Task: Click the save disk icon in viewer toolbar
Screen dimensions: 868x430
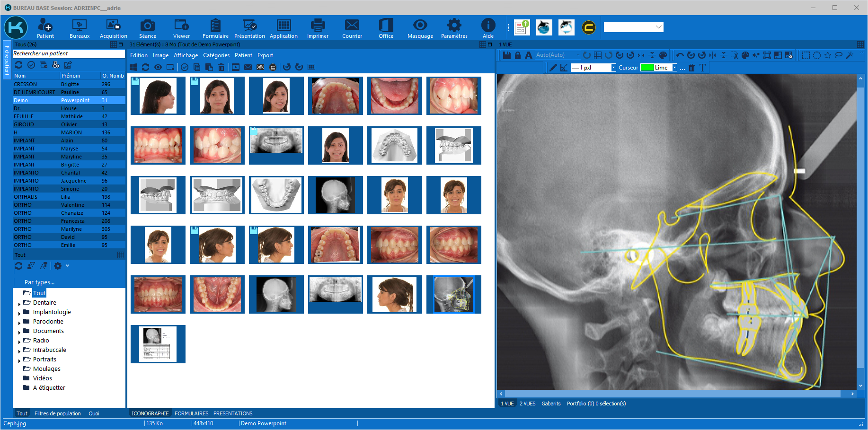Action: click(x=506, y=55)
